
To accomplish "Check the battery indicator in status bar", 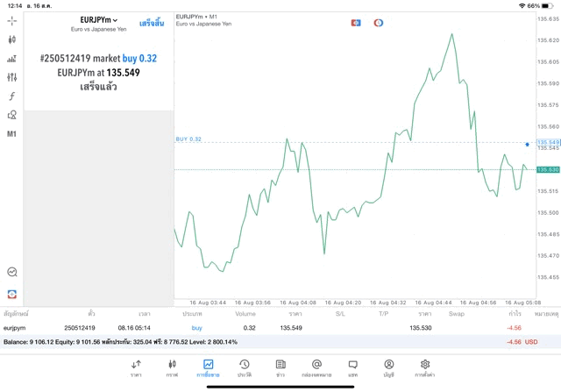I will click(x=547, y=6).
